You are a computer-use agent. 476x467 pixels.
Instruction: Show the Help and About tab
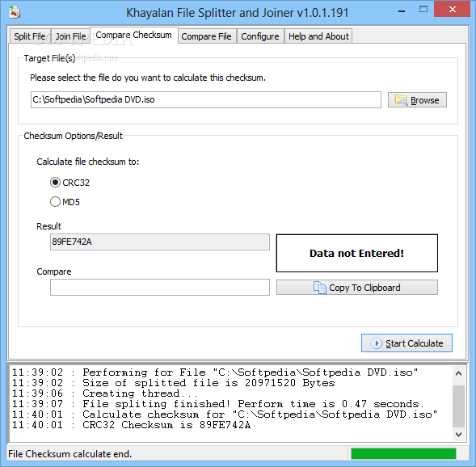click(318, 36)
